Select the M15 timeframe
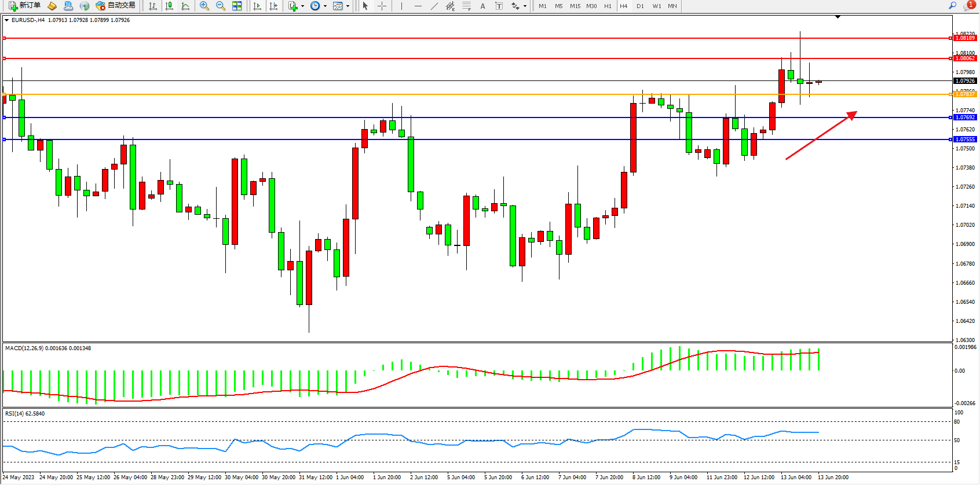Image resolution: width=980 pixels, height=485 pixels. [x=575, y=6]
